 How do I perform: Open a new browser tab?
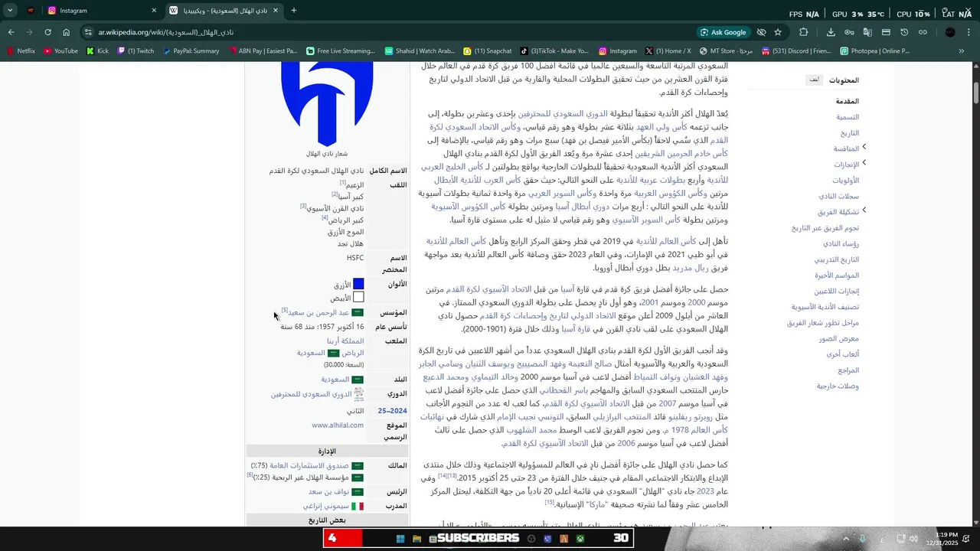click(294, 11)
